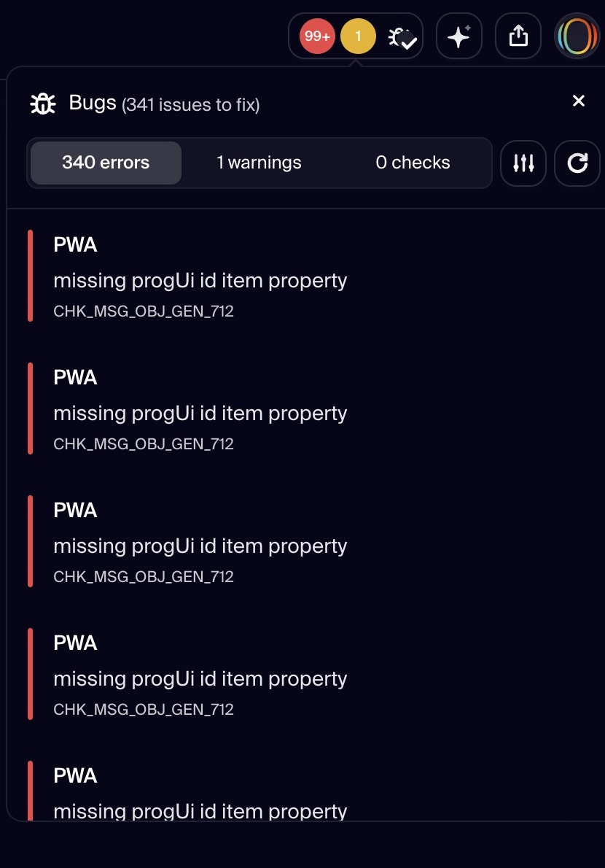This screenshot has width=605, height=868.
Task: Open the first PWA error entry
Action: point(200,280)
